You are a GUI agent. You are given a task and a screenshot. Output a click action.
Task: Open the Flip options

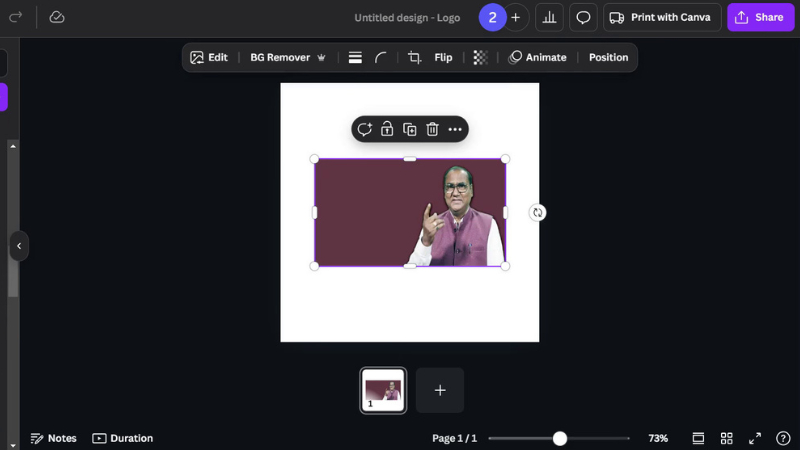coord(443,58)
